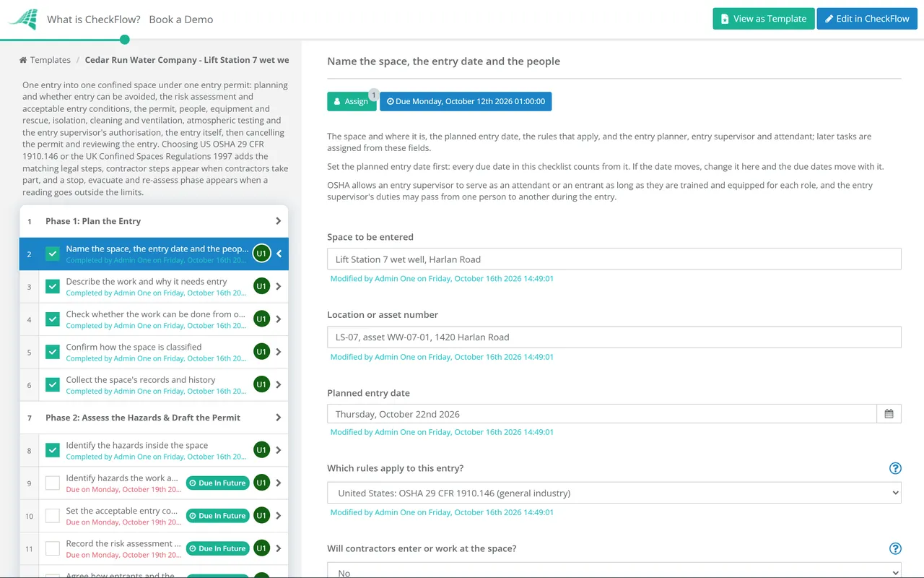The width and height of the screenshot is (924, 578).
Task: Click the green progress marker dot
Action: [x=125, y=40]
